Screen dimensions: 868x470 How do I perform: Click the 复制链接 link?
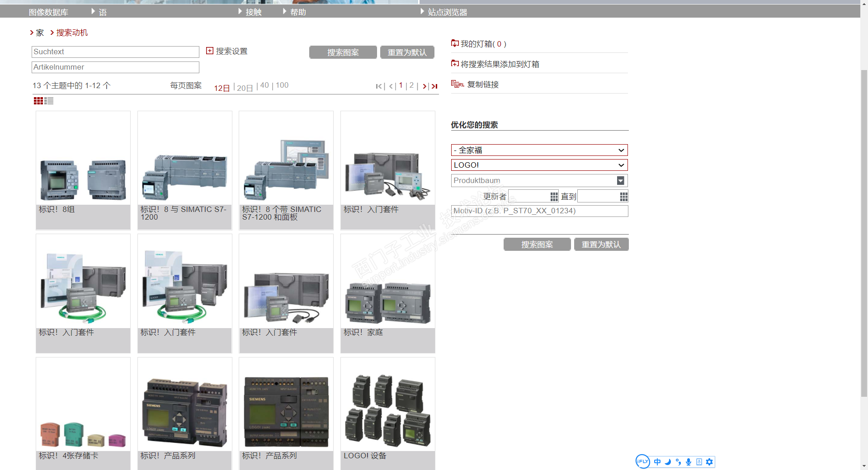(x=483, y=85)
